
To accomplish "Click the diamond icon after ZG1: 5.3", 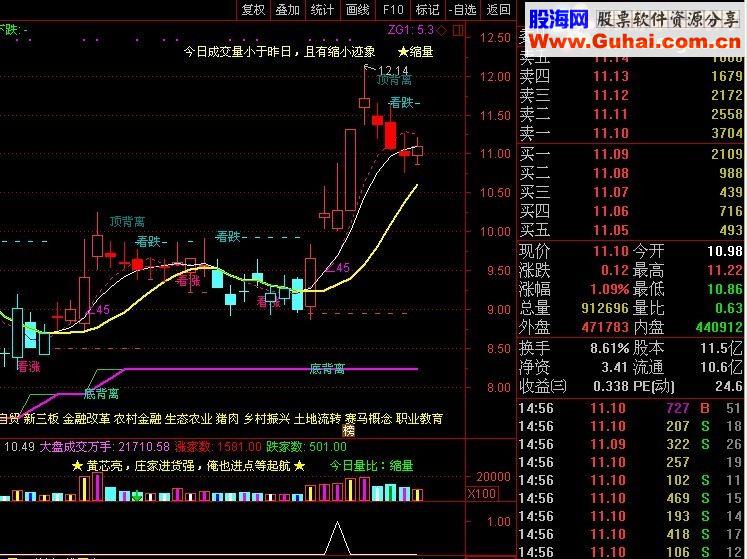I will [442, 30].
